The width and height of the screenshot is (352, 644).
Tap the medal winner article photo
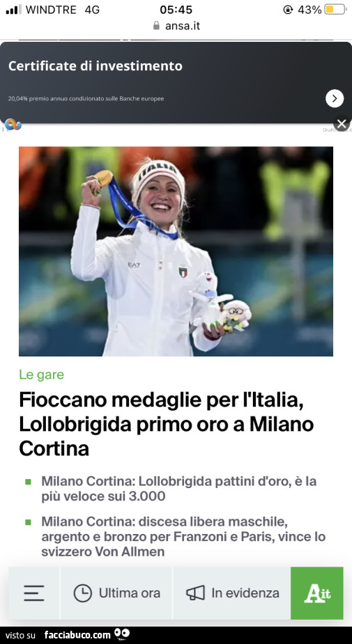(x=176, y=251)
